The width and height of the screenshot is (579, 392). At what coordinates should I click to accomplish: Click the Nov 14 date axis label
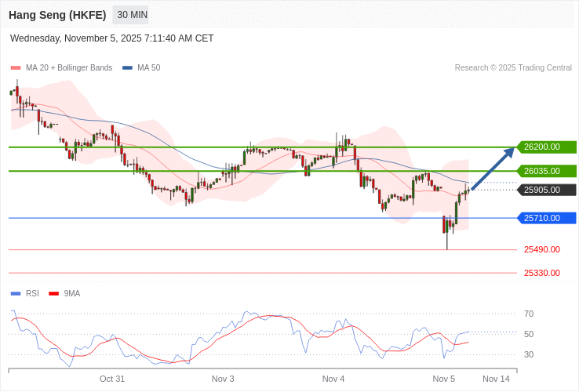[496, 379]
